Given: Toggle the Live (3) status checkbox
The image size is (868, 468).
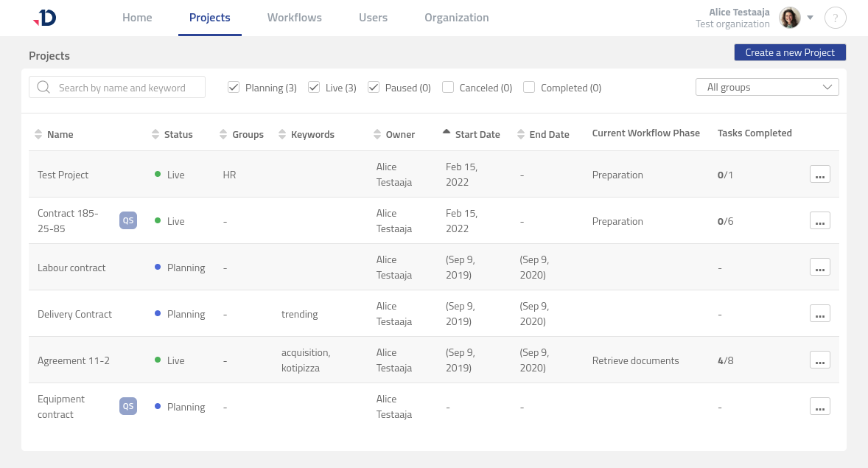Looking at the screenshot, I should pyautogui.click(x=314, y=87).
